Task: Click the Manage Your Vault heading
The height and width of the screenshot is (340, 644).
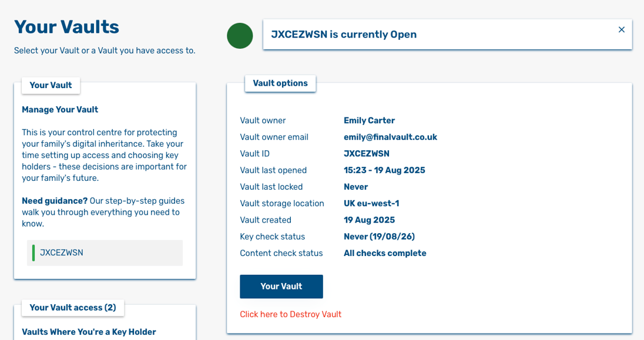Action: [60, 110]
